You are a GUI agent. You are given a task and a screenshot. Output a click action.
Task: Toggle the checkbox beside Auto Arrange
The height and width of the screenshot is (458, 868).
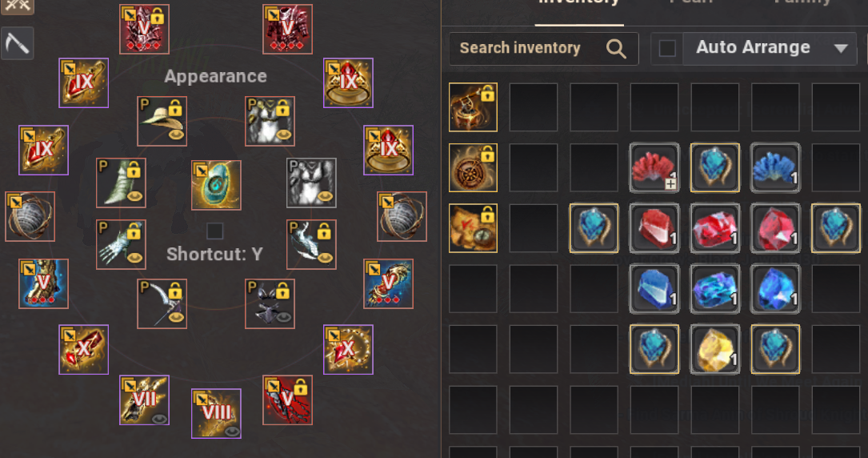tap(667, 48)
